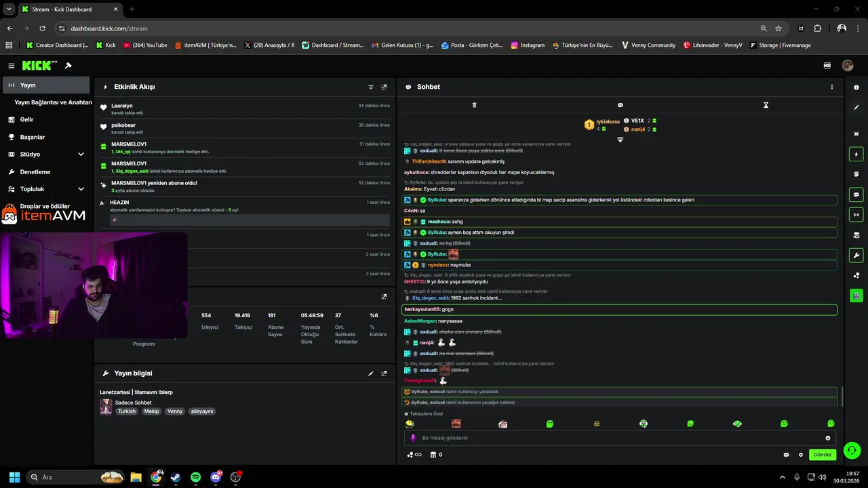Click lykiaboss in the chat leaderboard

(608, 121)
